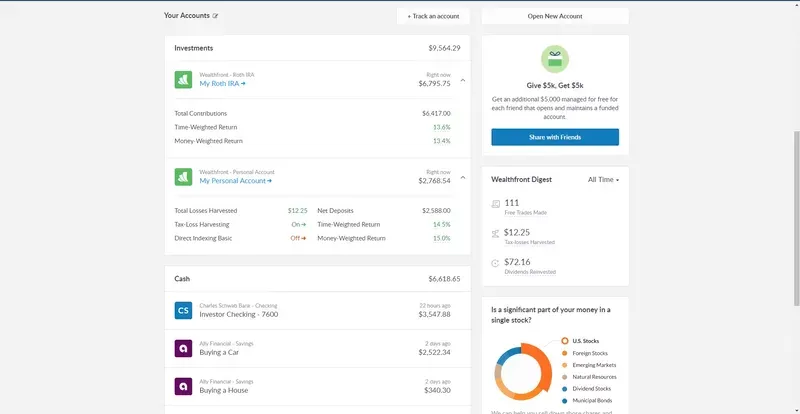Viewport: 800px width, 414px height.
Task: Click the edit pencil next to Your Accounts
Action: [215, 16]
